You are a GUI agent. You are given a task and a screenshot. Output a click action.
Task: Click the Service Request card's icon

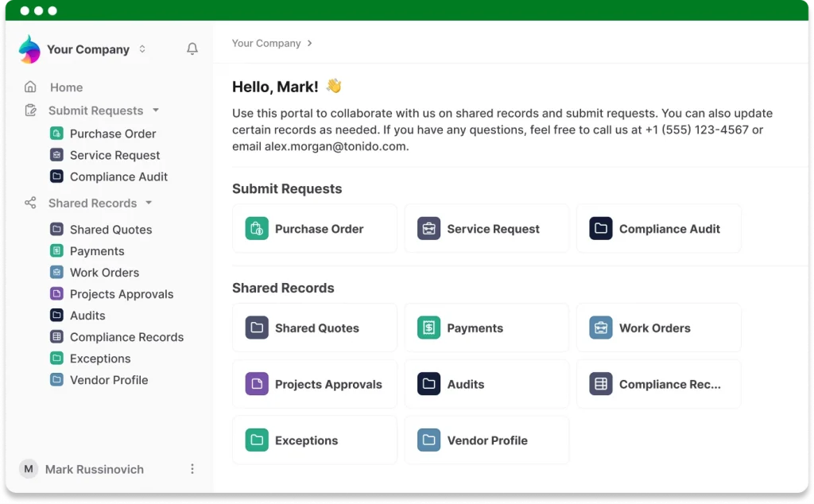tap(428, 229)
